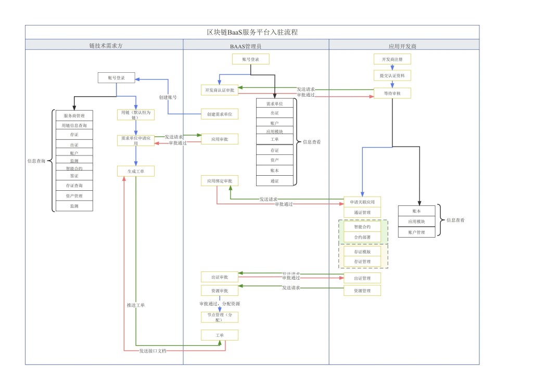Click the 合约部署 box
This screenshot has height=392, width=533.
(362, 237)
